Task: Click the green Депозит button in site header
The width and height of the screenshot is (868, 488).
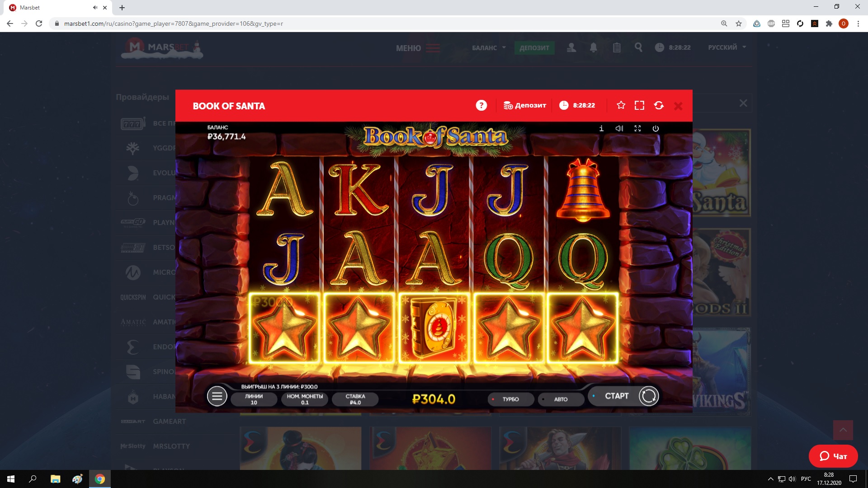Action: (x=534, y=48)
